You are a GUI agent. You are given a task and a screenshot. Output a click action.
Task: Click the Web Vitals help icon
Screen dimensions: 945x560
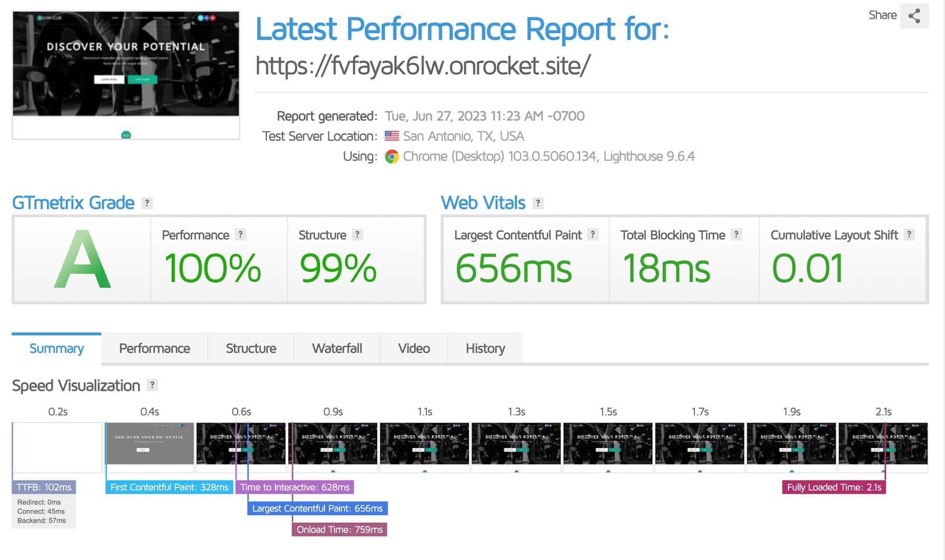coord(538,203)
